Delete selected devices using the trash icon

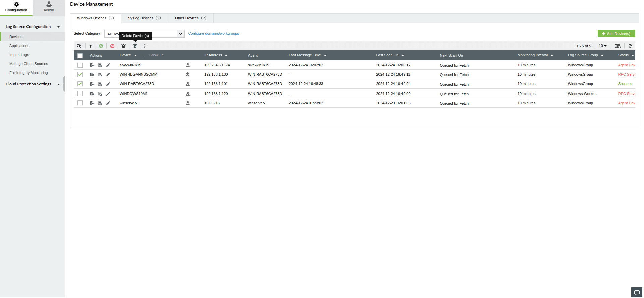click(135, 46)
